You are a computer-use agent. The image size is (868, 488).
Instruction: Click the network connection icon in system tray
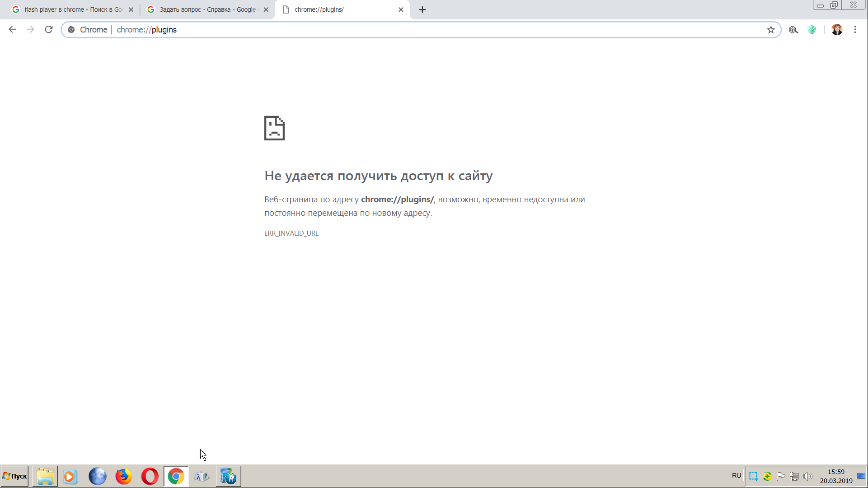794,475
